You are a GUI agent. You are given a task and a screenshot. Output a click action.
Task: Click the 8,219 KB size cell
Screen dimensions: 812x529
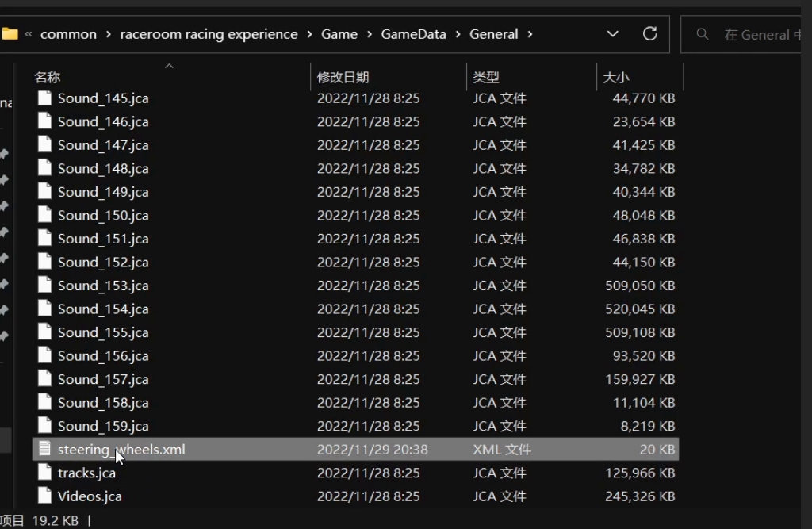click(x=648, y=426)
